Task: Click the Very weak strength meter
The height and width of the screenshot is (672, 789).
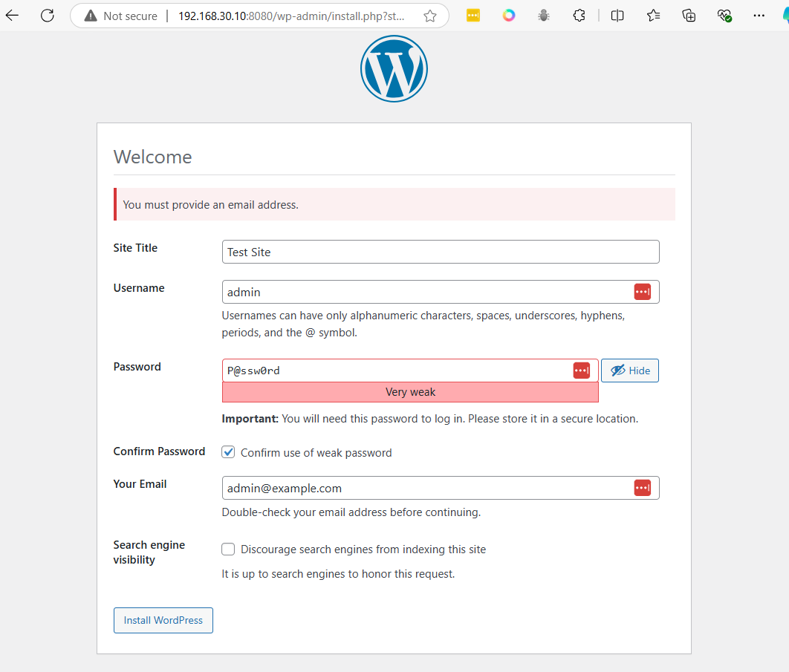Action: coord(410,391)
